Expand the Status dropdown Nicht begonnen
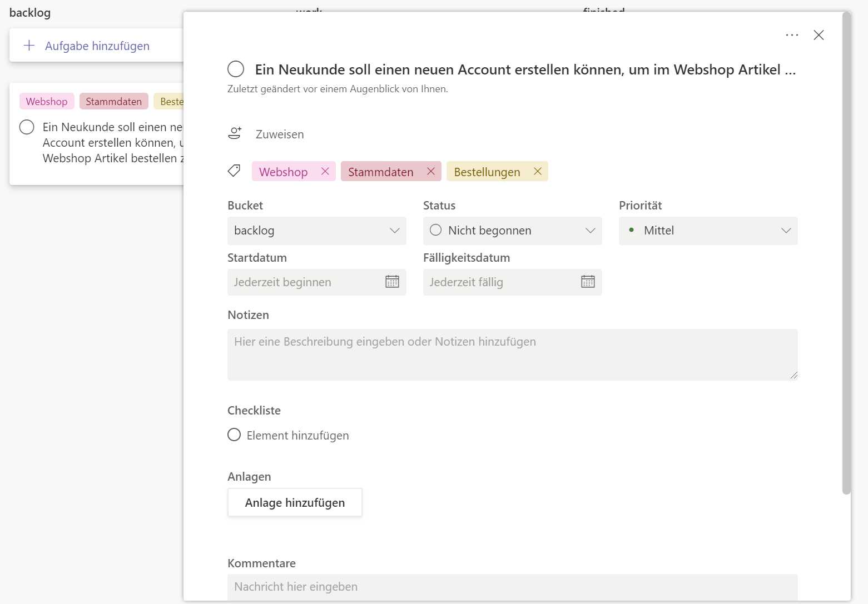 (512, 230)
